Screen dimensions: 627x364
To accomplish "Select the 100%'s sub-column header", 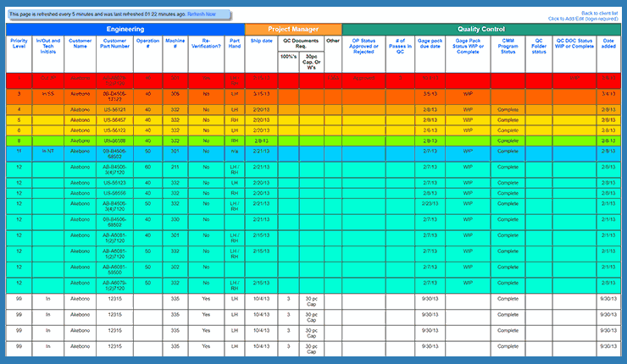I will pos(288,57).
